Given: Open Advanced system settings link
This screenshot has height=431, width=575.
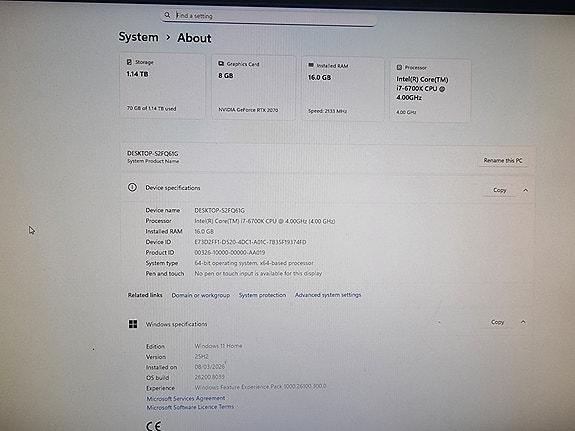Looking at the screenshot, I should click(x=328, y=295).
